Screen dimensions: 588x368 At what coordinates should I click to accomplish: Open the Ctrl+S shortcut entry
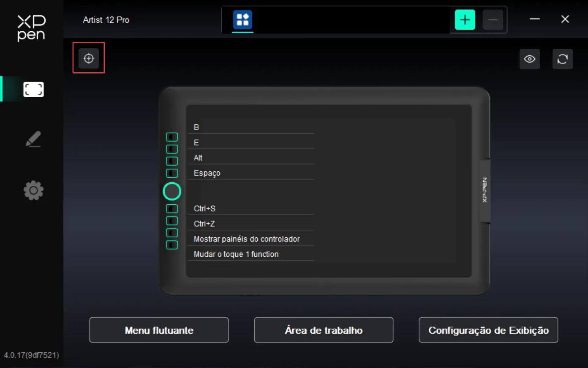pos(251,208)
